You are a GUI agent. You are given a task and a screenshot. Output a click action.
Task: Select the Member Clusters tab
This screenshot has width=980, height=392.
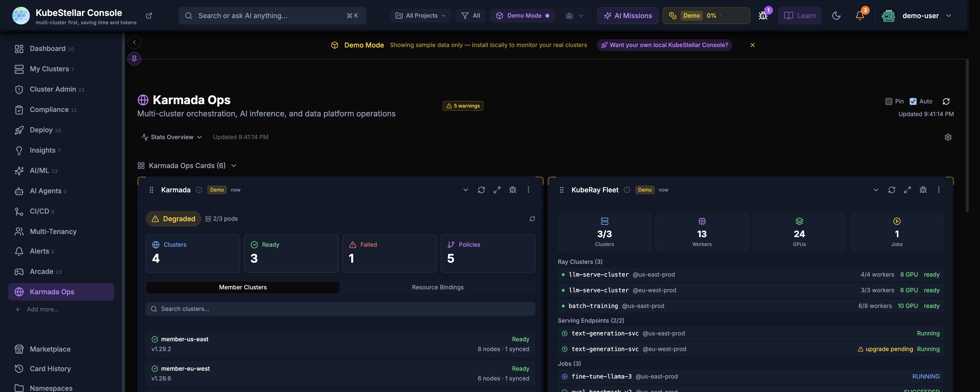click(x=243, y=287)
